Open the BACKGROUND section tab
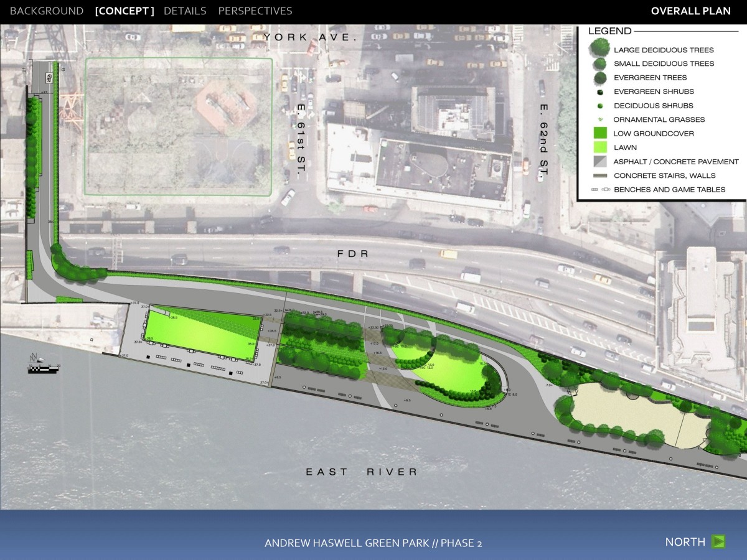 [x=47, y=11]
